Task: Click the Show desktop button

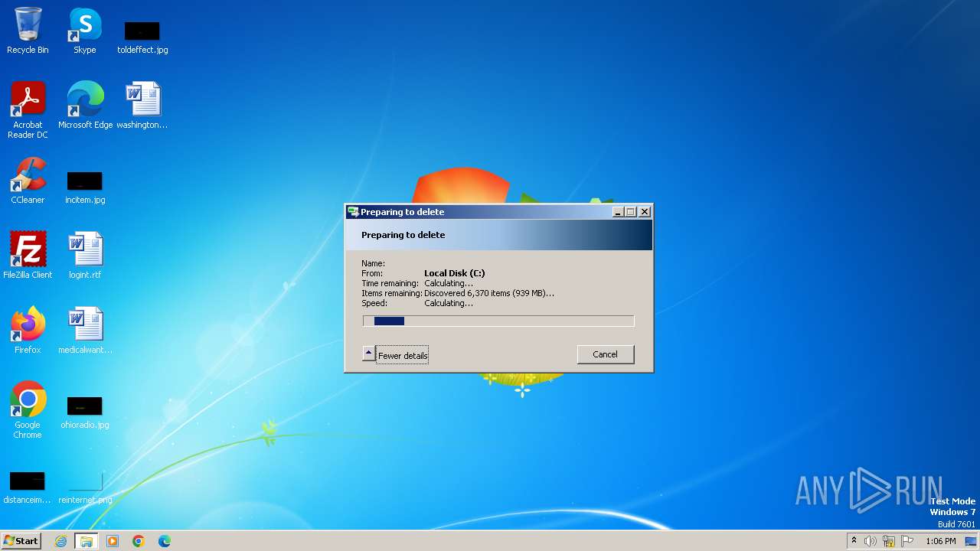Action: point(972,541)
